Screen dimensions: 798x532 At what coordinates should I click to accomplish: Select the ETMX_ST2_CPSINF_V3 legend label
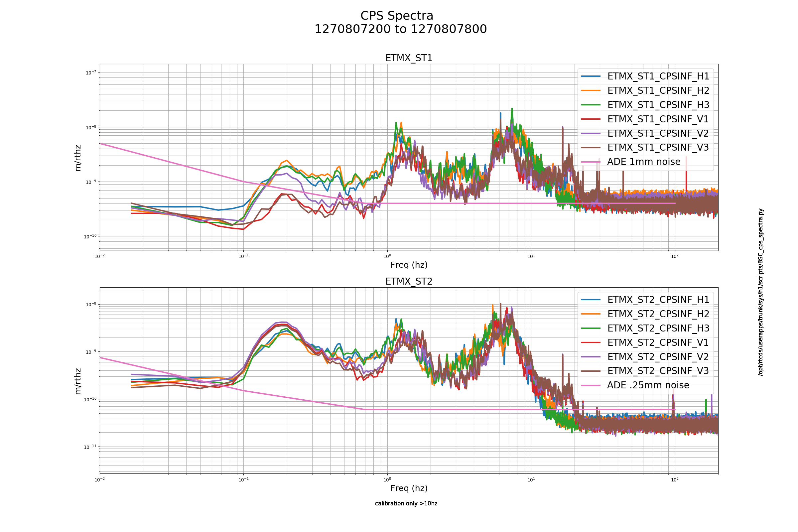tap(658, 371)
